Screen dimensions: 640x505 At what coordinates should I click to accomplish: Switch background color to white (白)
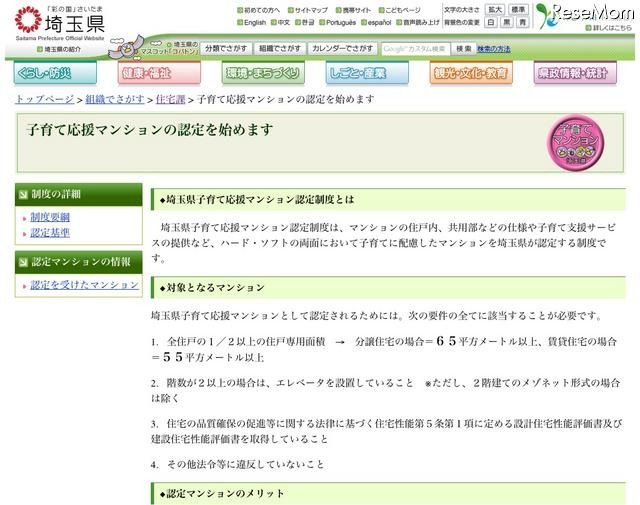(493, 21)
